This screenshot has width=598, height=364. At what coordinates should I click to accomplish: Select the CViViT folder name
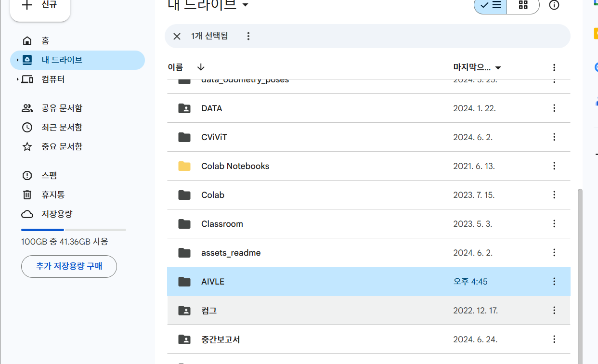pyautogui.click(x=214, y=137)
